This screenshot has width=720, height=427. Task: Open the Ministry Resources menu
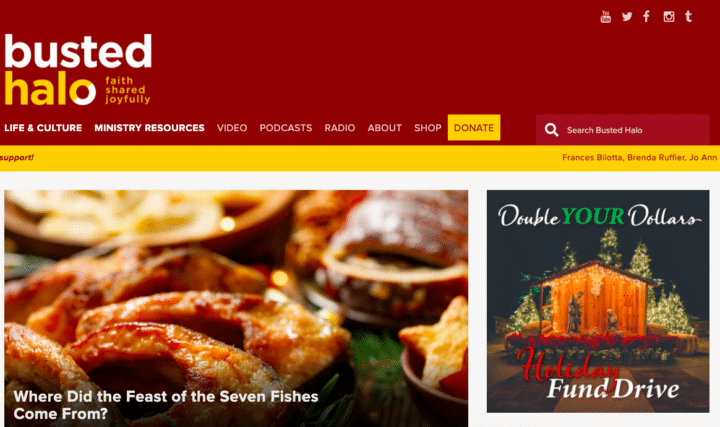(x=149, y=128)
